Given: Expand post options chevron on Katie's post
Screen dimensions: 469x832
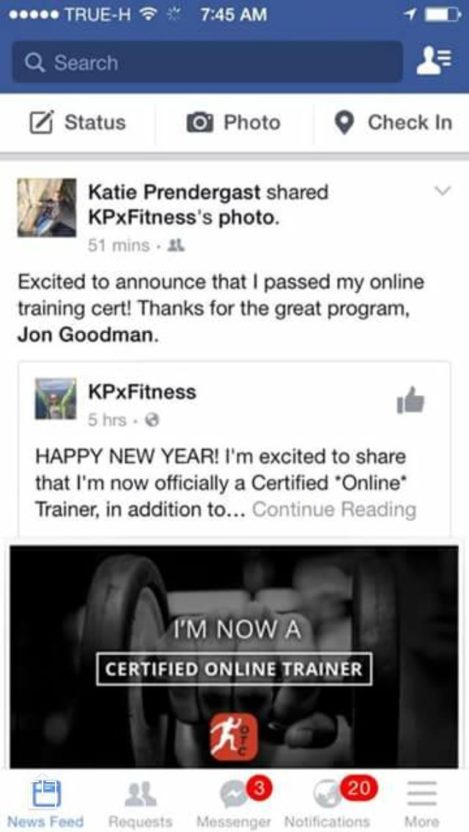Looking at the screenshot, I should 441,190.
